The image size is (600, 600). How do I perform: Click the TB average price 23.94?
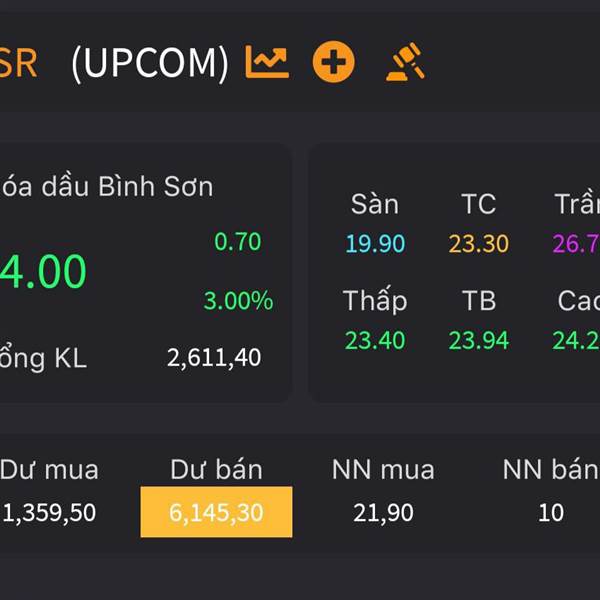coord(479,340)
